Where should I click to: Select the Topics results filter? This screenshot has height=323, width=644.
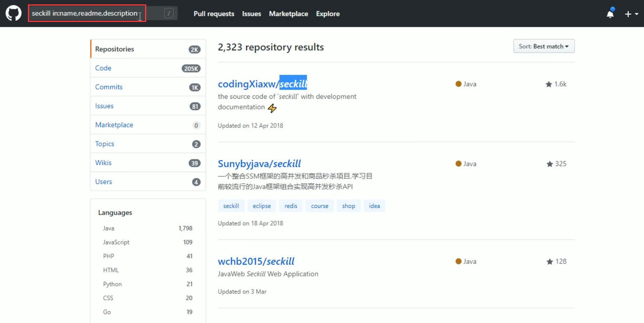point(148,144)
